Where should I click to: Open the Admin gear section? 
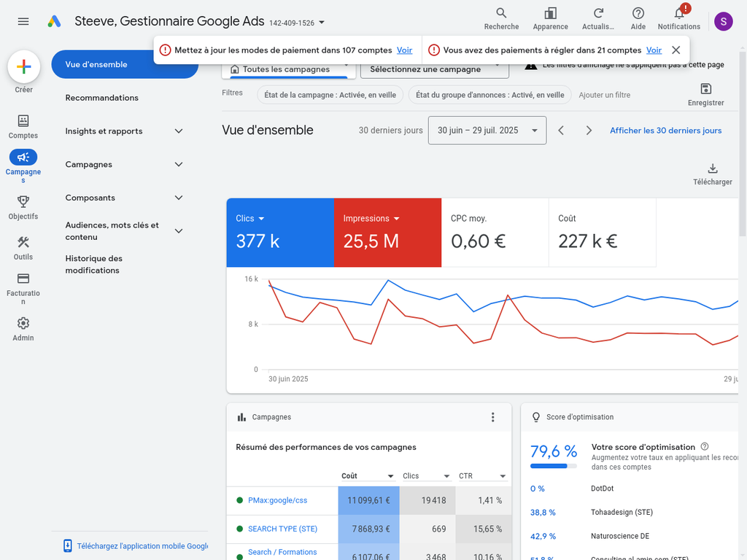click(23, 329)
